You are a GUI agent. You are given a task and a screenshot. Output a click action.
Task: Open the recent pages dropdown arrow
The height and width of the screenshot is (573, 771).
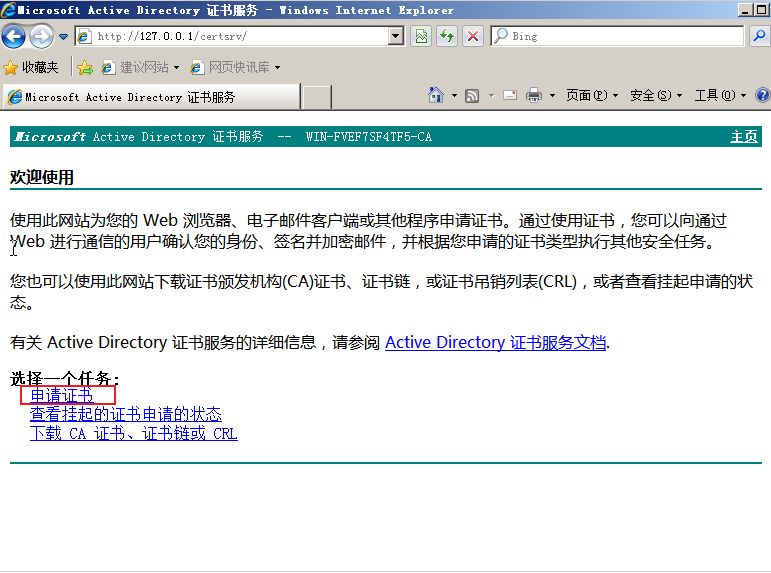[x=63, y=36]
